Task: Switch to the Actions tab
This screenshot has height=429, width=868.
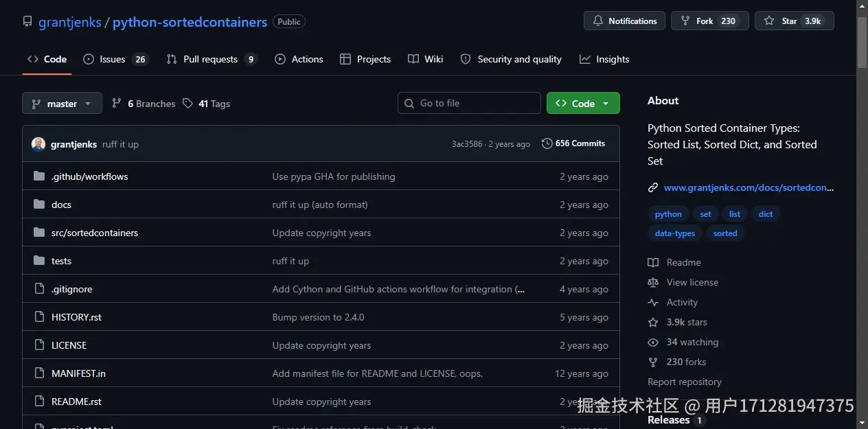Action: (x=299, y=59)
